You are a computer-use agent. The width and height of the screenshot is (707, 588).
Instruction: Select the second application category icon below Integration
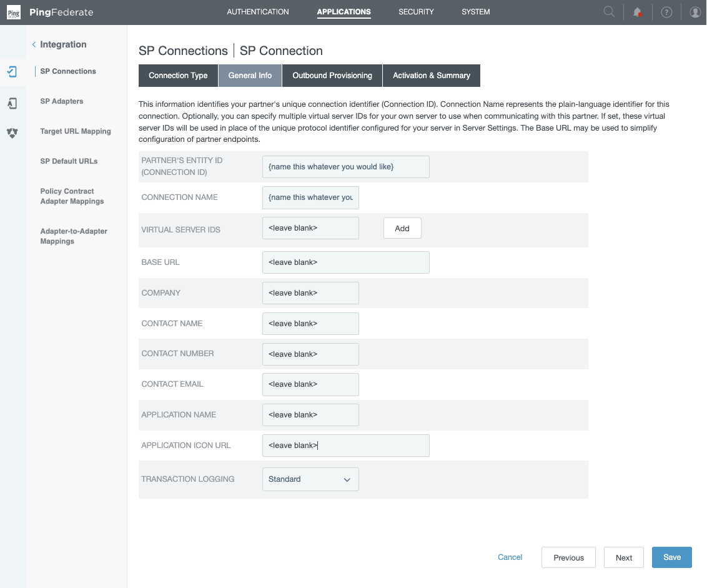coord(12,103)
